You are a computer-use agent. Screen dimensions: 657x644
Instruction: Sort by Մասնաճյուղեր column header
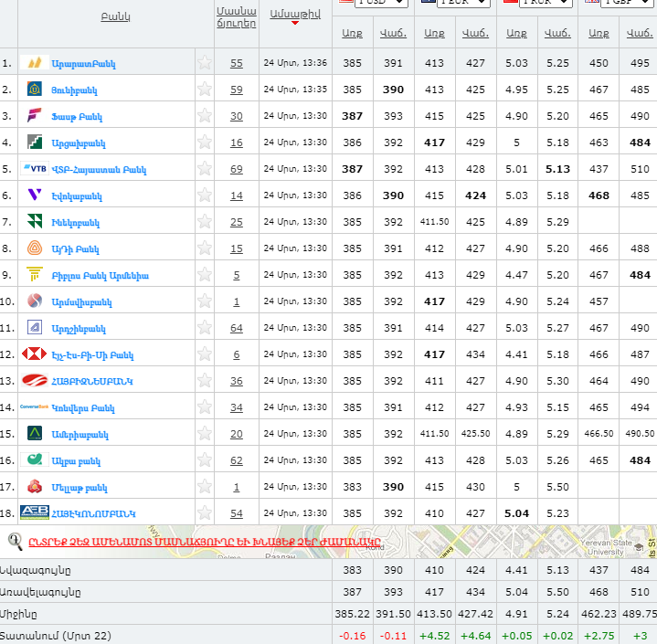coord(237,17)
